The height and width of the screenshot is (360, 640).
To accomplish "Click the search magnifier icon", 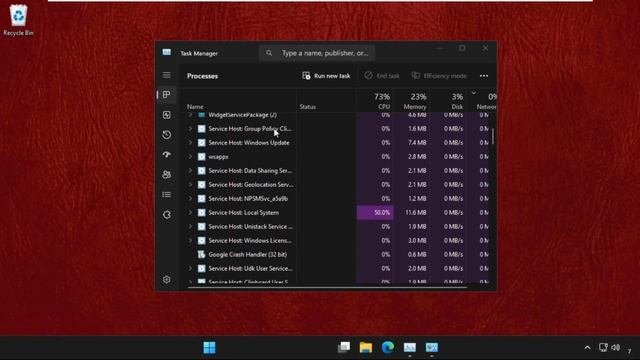I will [269, 53].
